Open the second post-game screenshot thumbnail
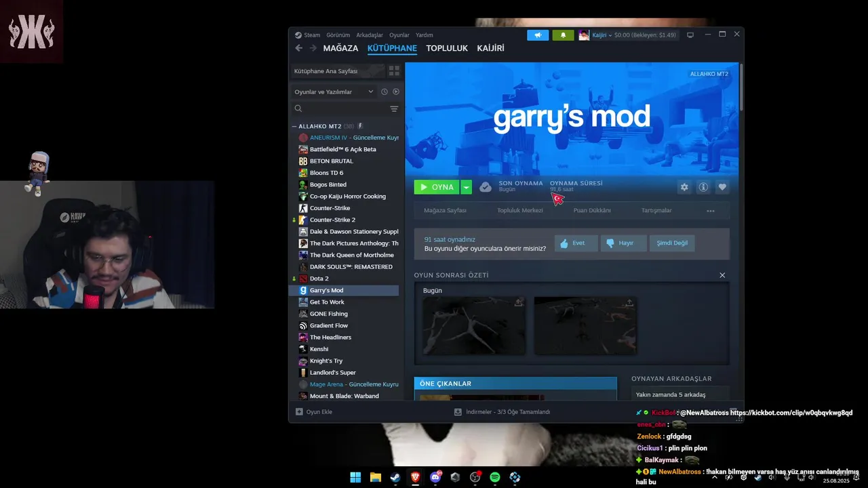 [x=585, y=326]
